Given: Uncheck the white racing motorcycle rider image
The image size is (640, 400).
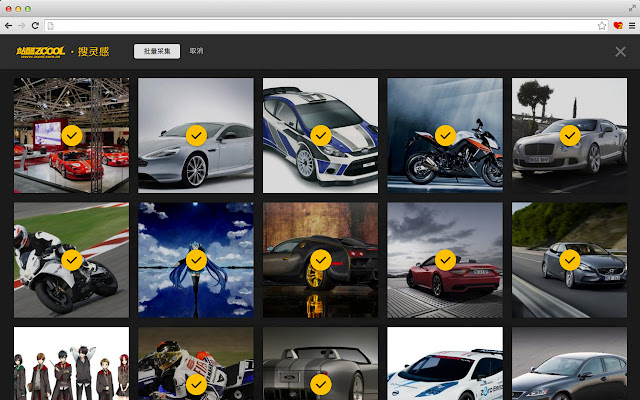Looking at the screenshot, I should (x=72, y=260).
